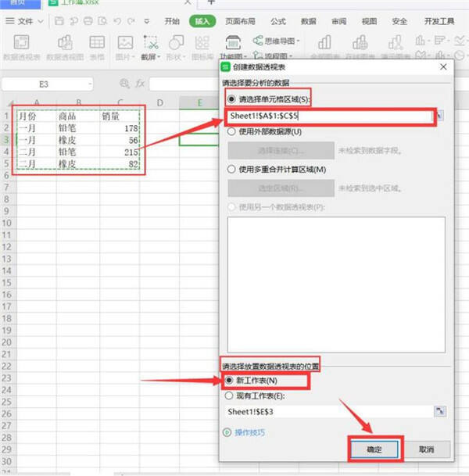The image size is (469, 476).
Task: Click the Shapes (形状) ribbon icon
Action: pyautogui.click(x=176, y=42)
